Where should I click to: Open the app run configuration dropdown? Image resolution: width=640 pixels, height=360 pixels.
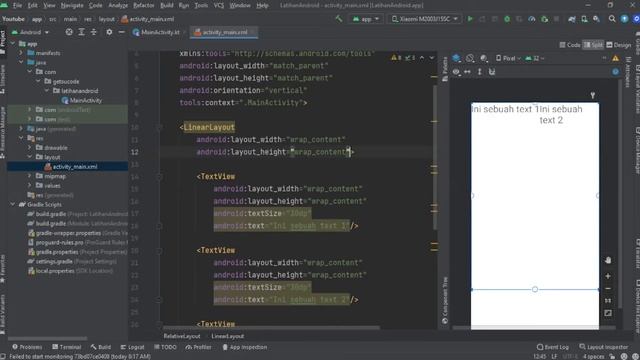366,19
